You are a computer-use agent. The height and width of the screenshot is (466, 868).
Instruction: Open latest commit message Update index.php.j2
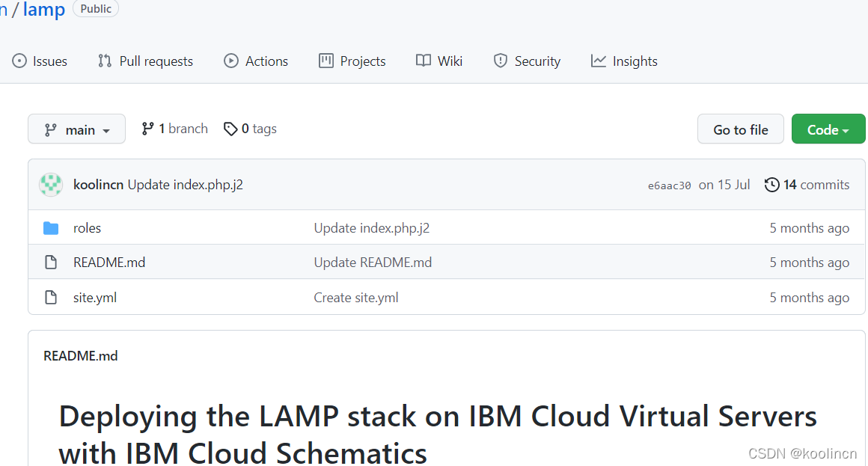[186, 185]
